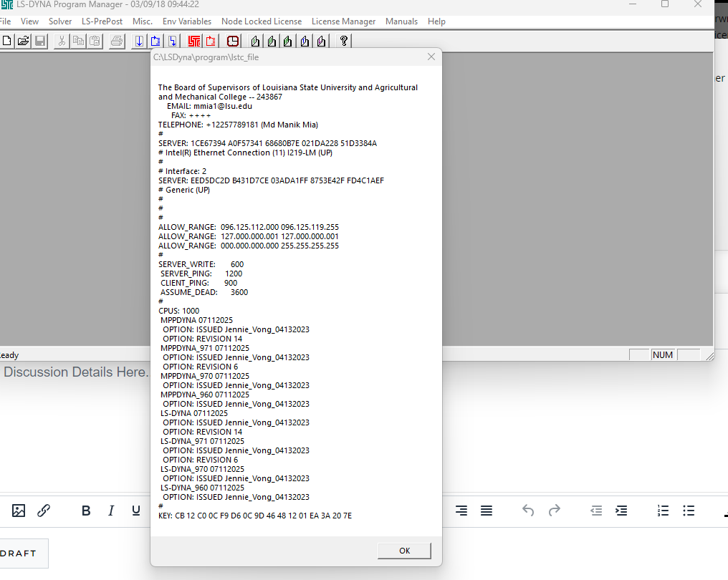
Task: Click the first plain post-processor toolbar icon
Action: click(255, 42)
